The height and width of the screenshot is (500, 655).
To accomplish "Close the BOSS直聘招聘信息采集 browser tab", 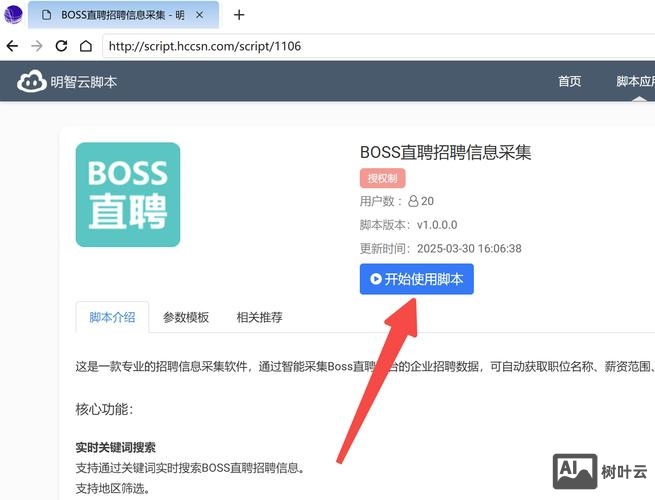I will coord(200,15).
